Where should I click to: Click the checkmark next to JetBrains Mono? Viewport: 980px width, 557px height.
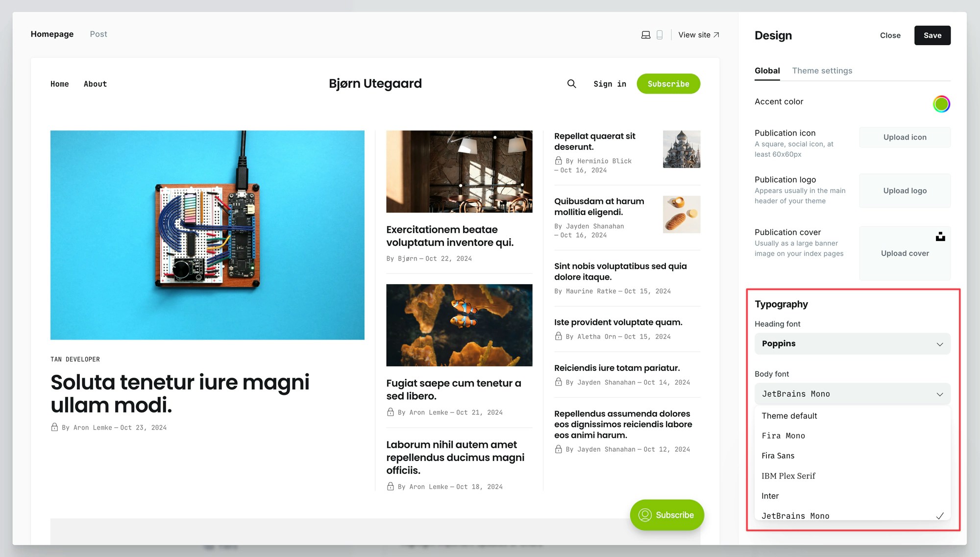click(x=939, y=516)
